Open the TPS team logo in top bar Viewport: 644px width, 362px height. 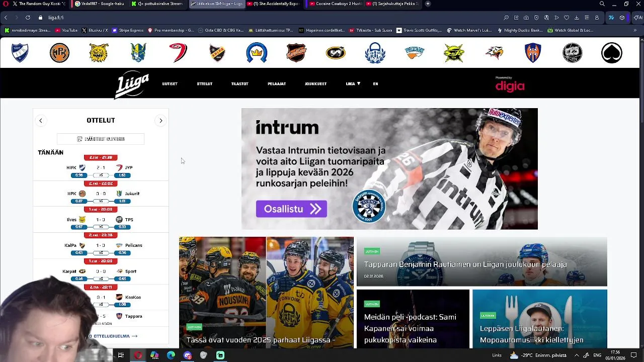[572, 53]
